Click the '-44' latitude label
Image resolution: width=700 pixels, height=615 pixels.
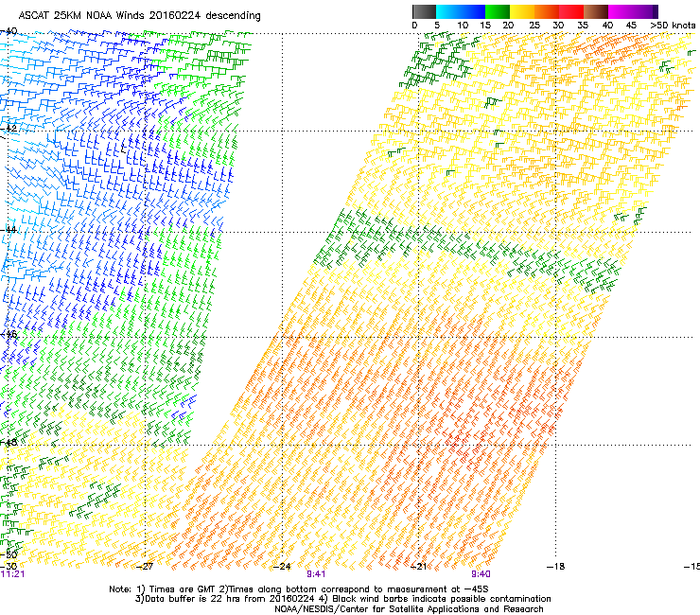coord(9,230)
